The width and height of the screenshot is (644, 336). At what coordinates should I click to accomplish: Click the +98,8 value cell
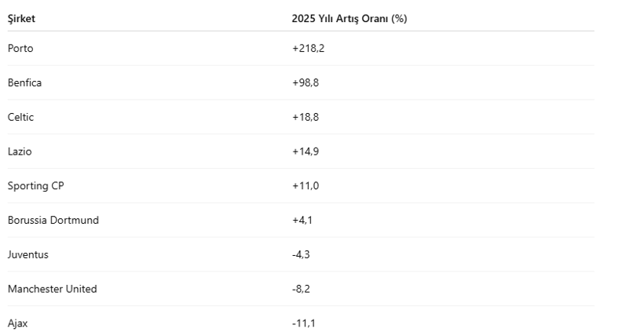(305, 82)
